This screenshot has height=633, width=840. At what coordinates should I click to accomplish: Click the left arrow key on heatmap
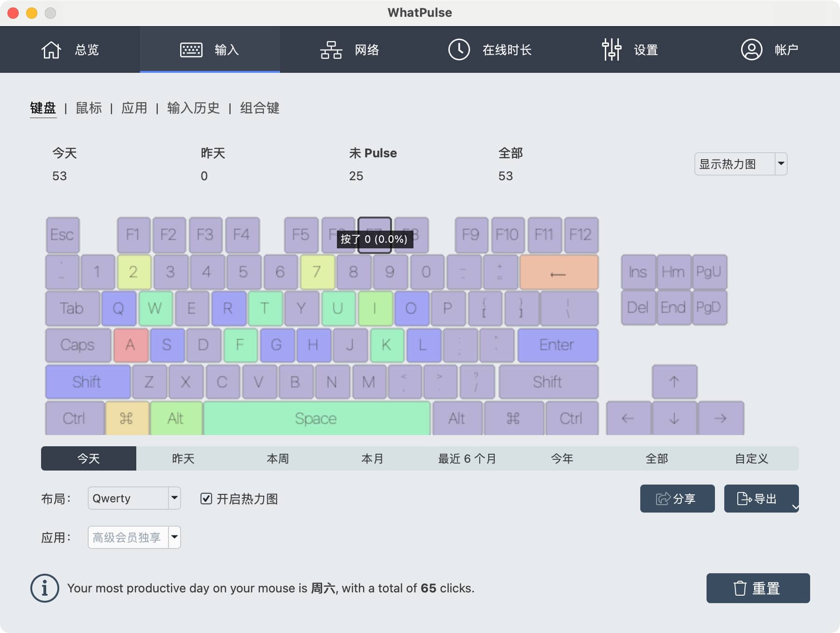[628, 418]
